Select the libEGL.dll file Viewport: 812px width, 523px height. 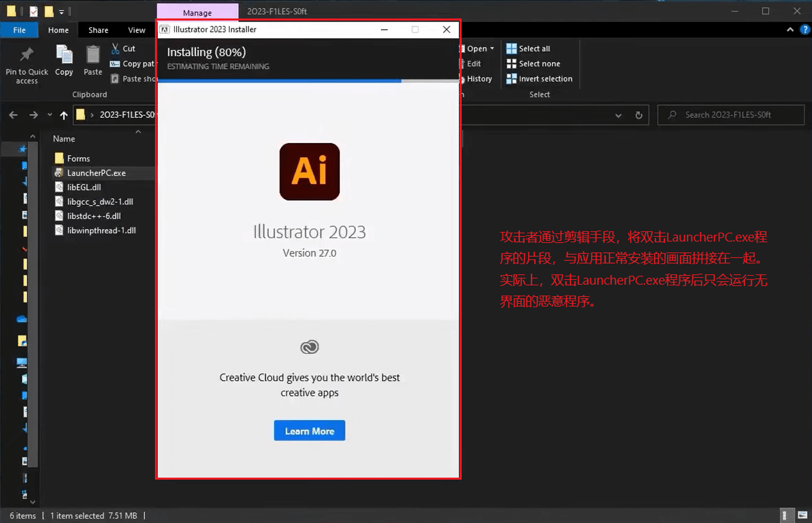pyautogui.click(x=84, y=187)
